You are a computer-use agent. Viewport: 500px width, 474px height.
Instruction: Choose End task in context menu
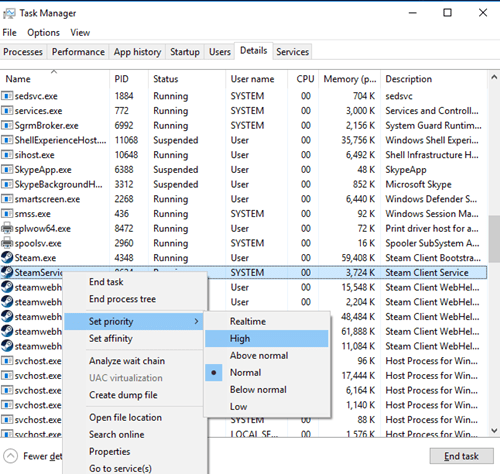click(133, 282)
